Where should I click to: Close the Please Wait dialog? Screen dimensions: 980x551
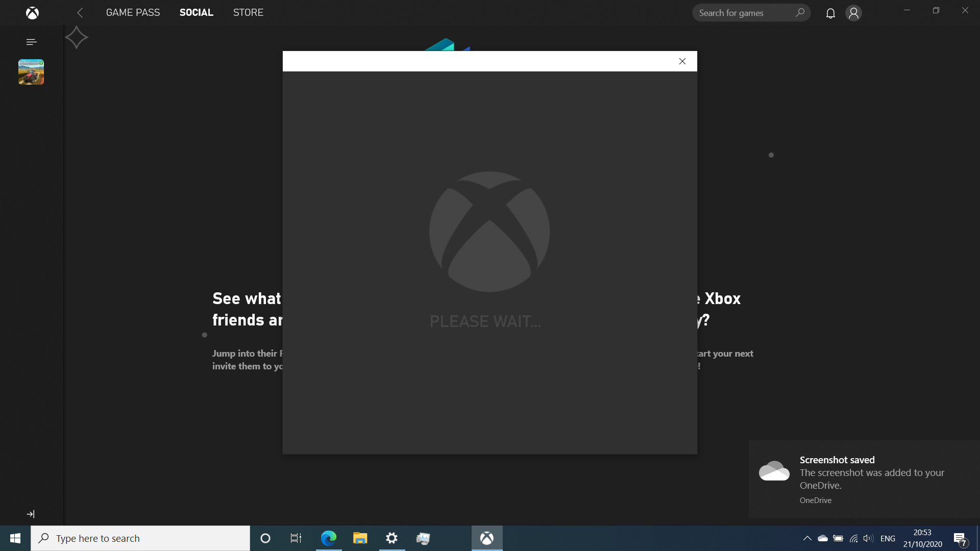tap(682, 61)
